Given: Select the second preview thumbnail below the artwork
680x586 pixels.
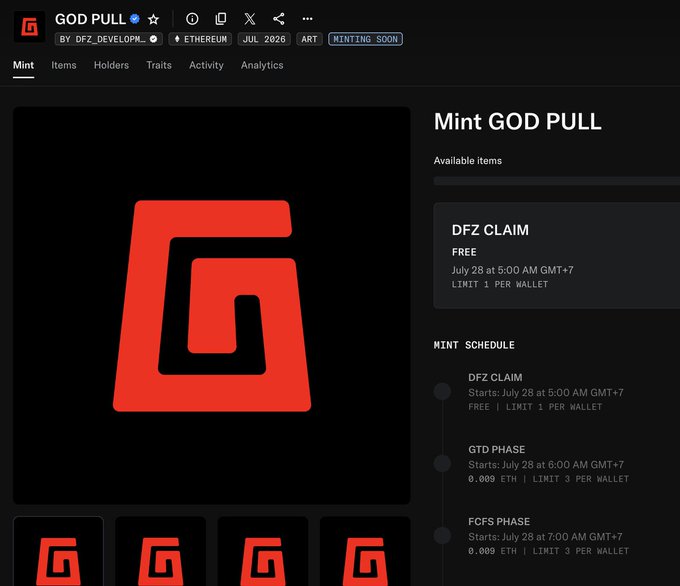Looking at the screenshot, I should coord(160,551).
